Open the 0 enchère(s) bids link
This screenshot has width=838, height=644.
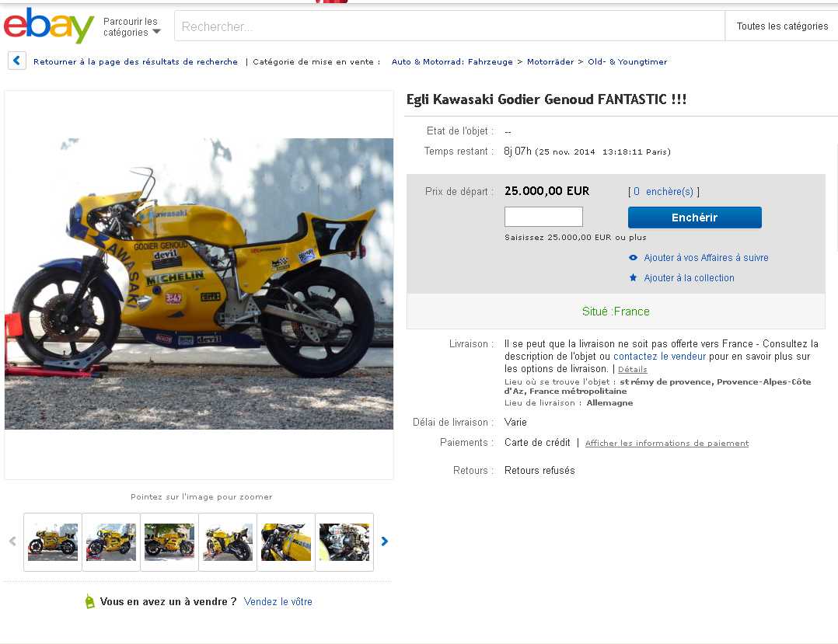click(x=664, y=192)
